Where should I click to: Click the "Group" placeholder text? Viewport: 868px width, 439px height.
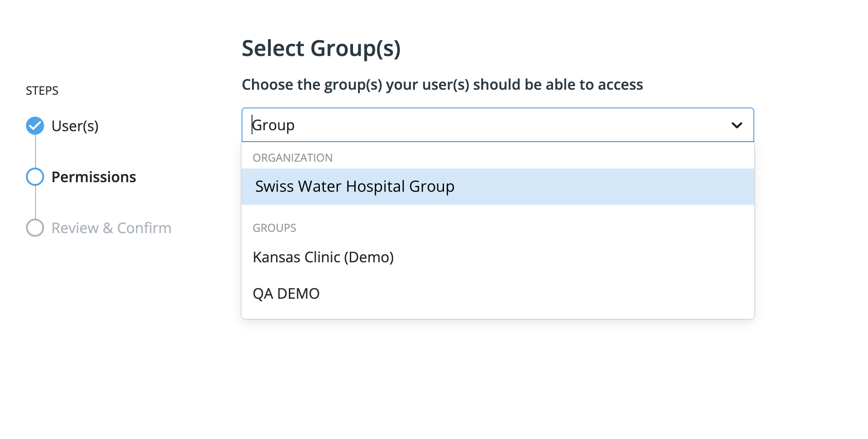coord(274,125)
